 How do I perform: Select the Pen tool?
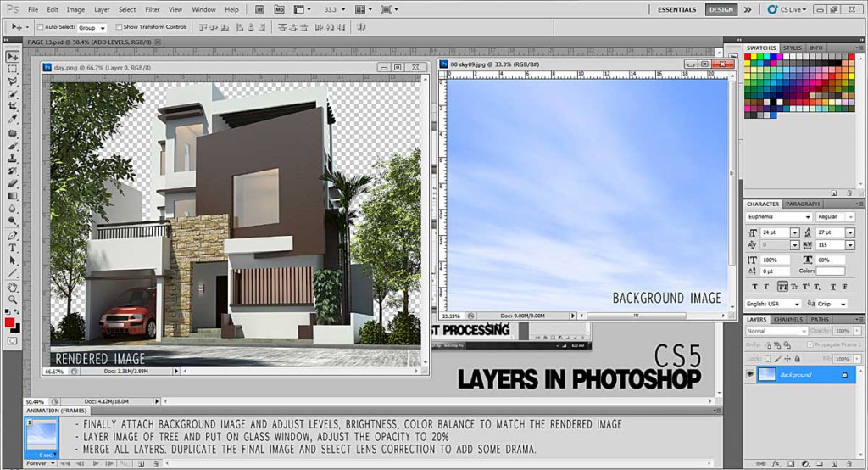click(x=12, y=236)
